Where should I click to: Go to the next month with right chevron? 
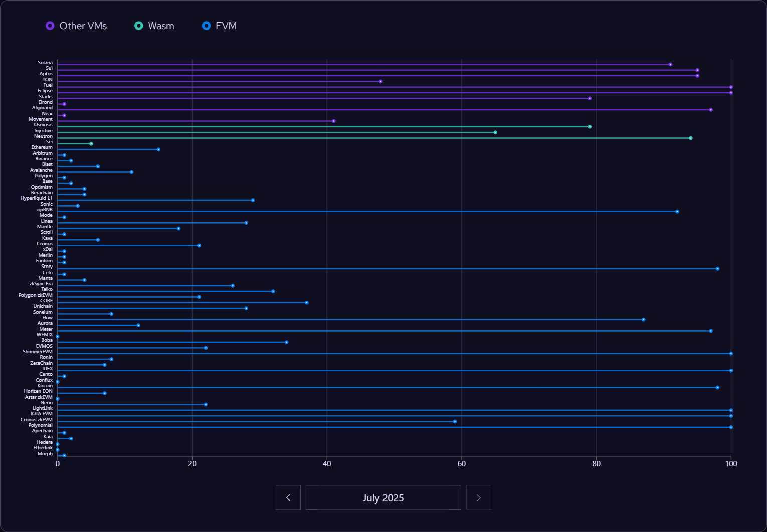pyautogui.click(x=479, y=497)
